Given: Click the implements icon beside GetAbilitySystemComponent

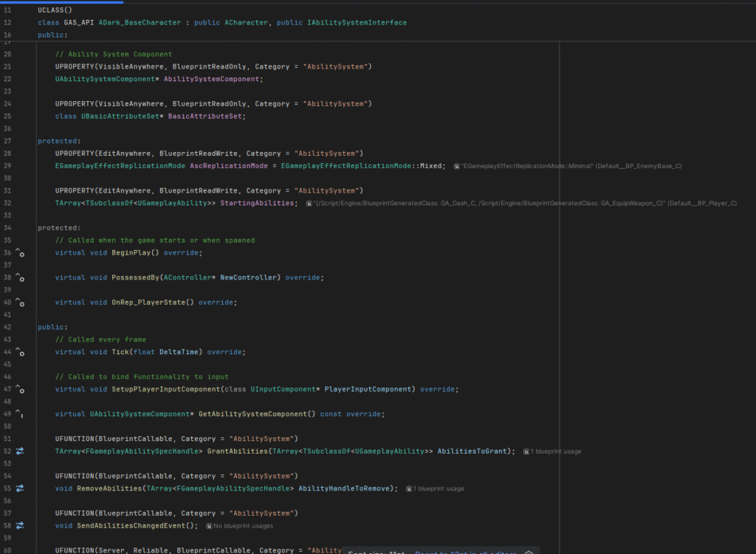Looking at the screenshot, I should click(x=18, y=413).
